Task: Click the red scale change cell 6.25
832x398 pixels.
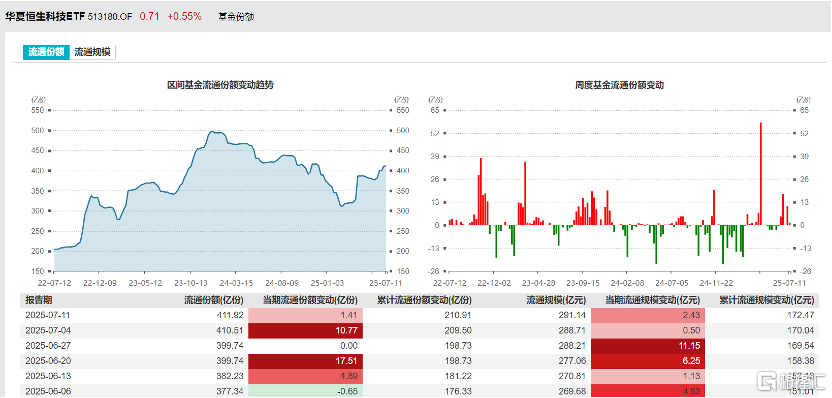Action: (x=648, y=360)
